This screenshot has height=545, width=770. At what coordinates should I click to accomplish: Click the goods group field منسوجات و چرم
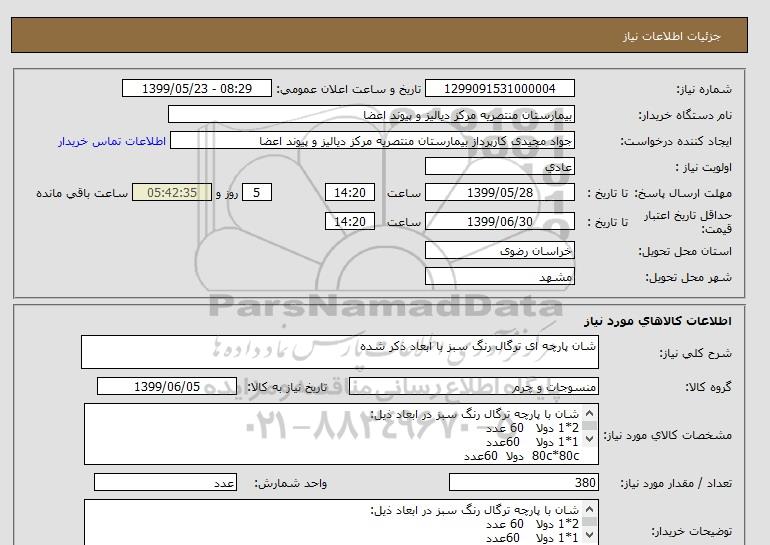click(473, 386)
